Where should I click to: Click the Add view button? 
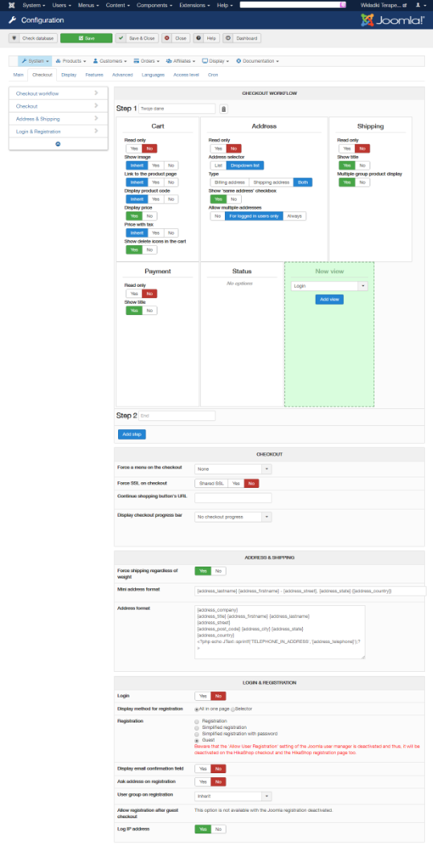point(329,300)
